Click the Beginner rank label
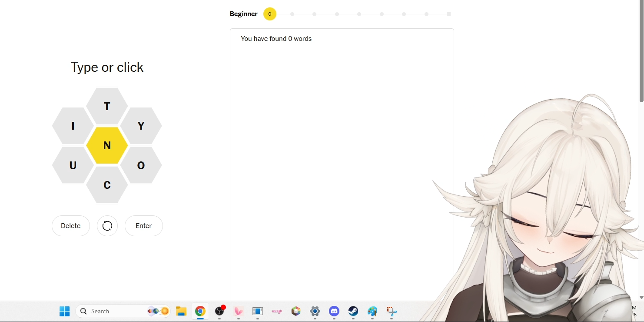Viewport: 644px width, 322px height. tap(244, 14)
